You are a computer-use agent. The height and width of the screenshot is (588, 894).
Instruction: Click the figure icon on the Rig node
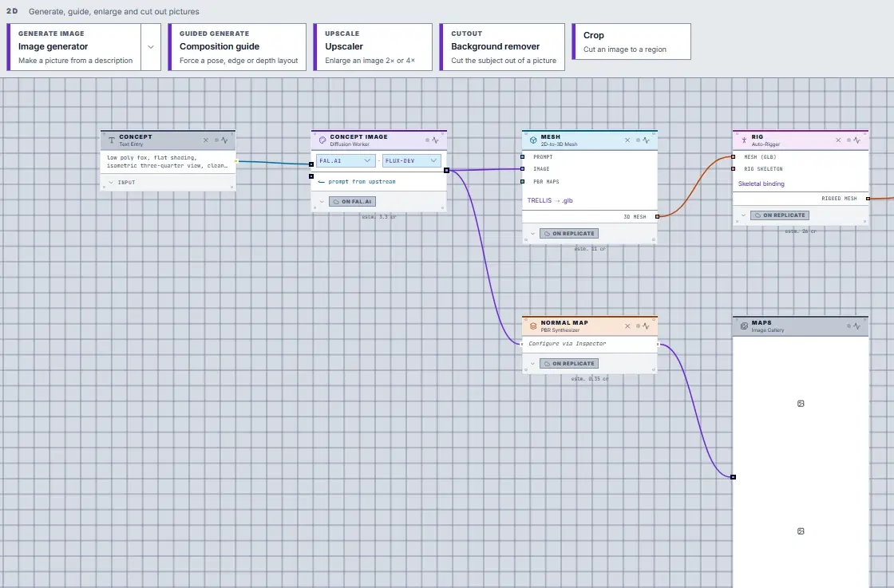pos(744,140)
